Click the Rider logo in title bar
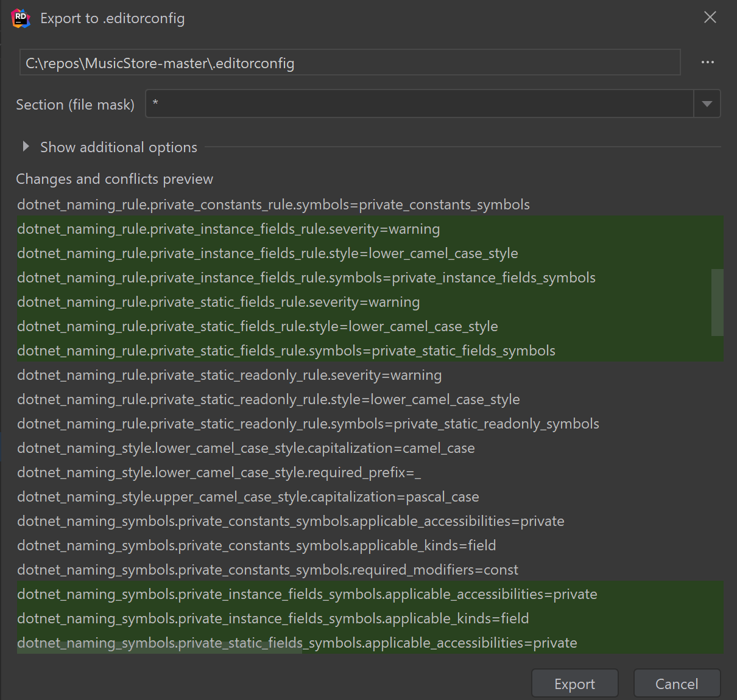Viewport: 737px width, 700px height. point(21,18)
